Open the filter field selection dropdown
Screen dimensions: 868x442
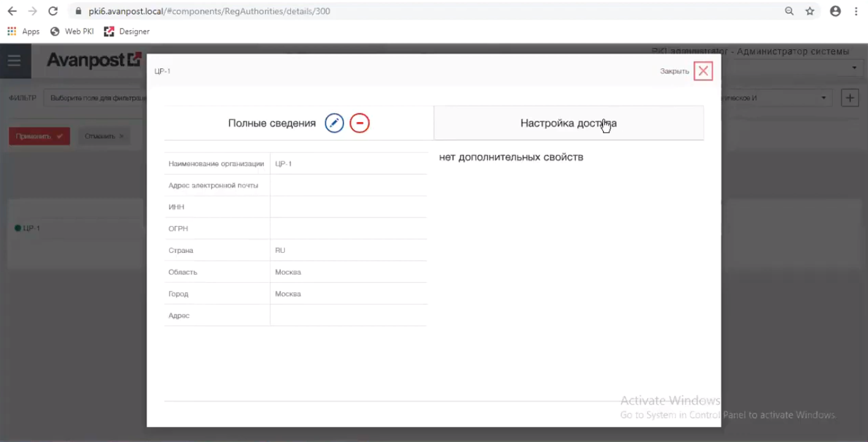(x=95, y=98)
